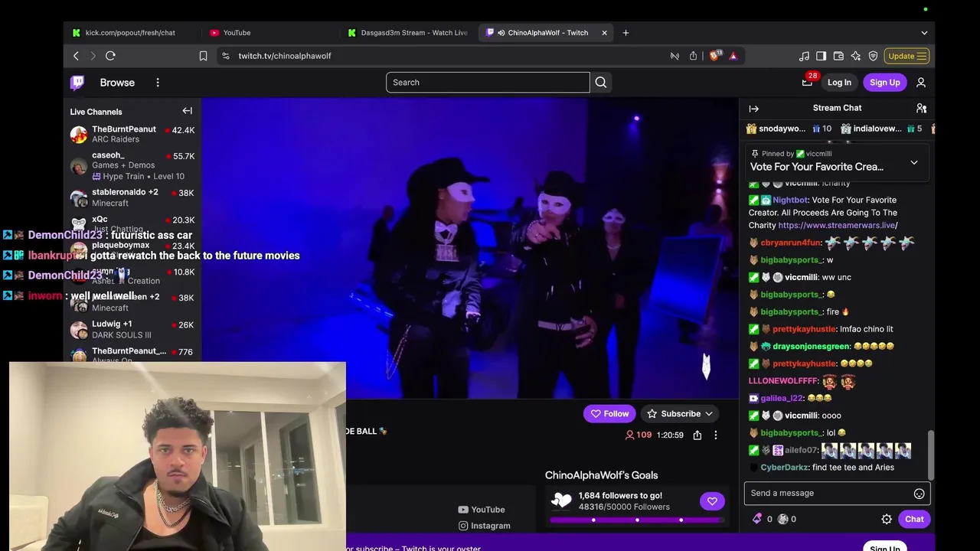
Task: Follow ChinoAlphaWolf channel
Action: pyautogui.click(x=609, y=414)
